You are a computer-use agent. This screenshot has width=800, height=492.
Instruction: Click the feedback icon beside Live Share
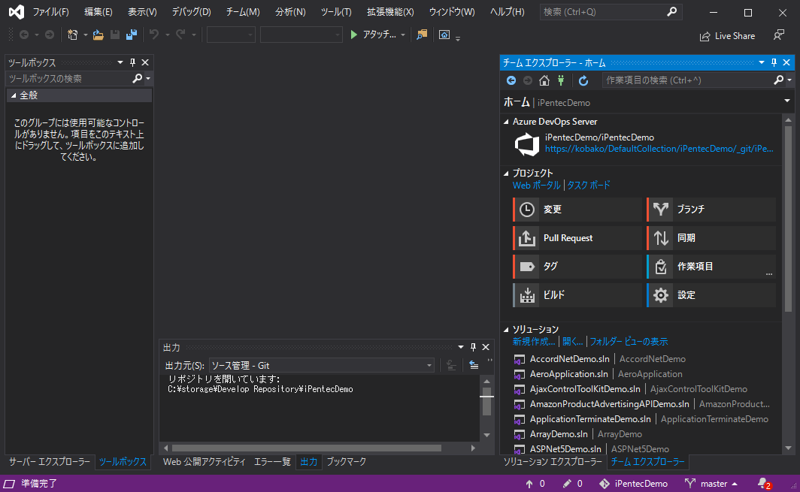779,35
